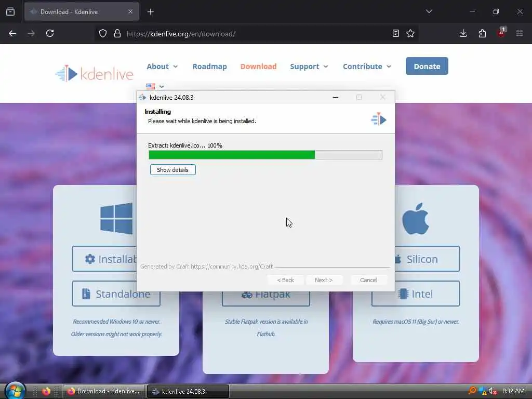This screenshot has height=399, width=532.
Task: Open the Firefox View icon
Action: [10, 11]
